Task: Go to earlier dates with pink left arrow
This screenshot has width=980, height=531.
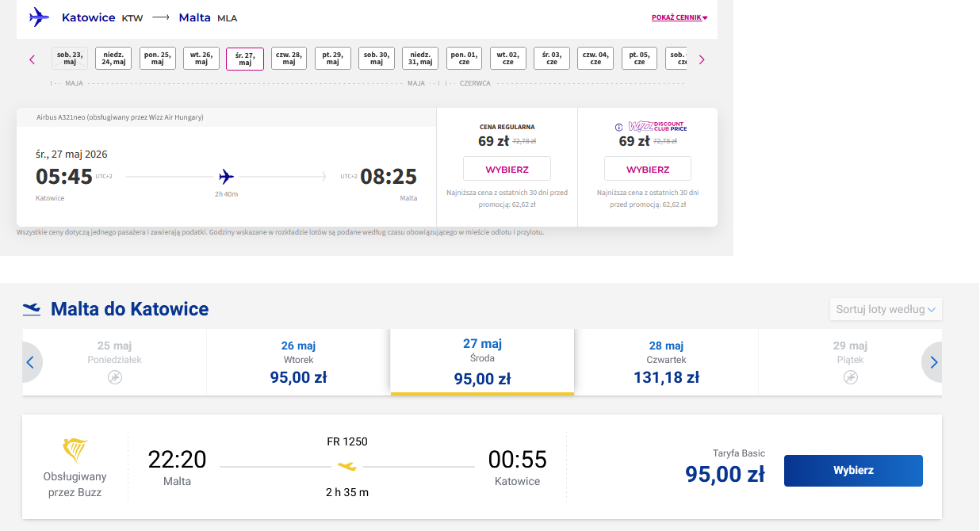Action: (33, 59)
